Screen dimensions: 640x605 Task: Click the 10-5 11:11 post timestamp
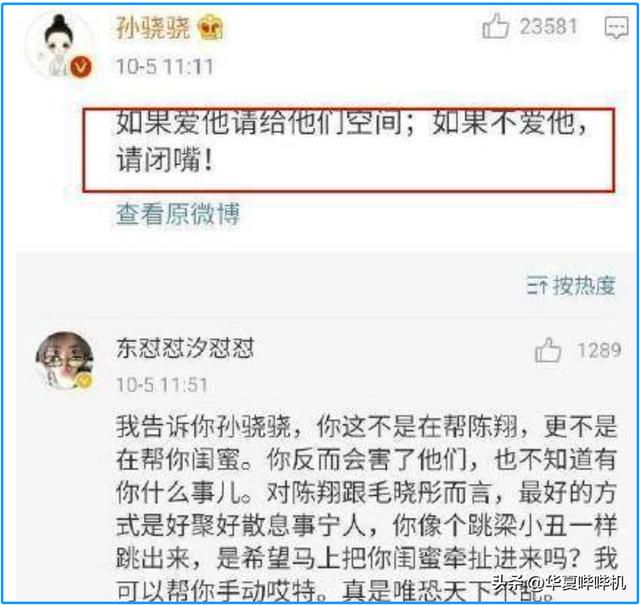click(x=164, y=67)
